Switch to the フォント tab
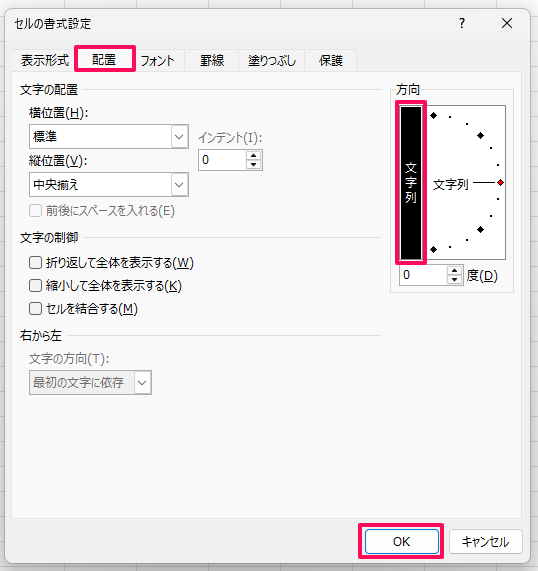The image size is (538, 571). pyautogui.click(x=157, y=60)
